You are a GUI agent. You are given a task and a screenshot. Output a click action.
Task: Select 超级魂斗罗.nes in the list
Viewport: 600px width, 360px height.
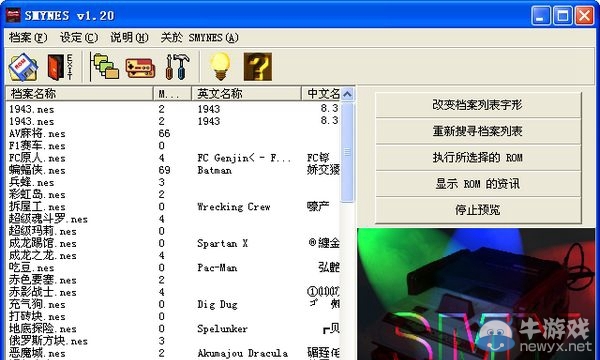[x=49, y=219]
